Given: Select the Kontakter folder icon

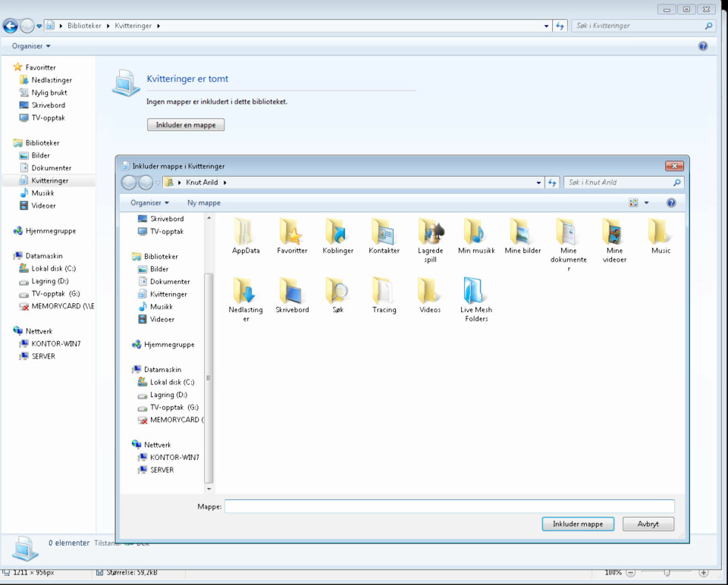Looking at the screenshot, I should coord(384,231).
